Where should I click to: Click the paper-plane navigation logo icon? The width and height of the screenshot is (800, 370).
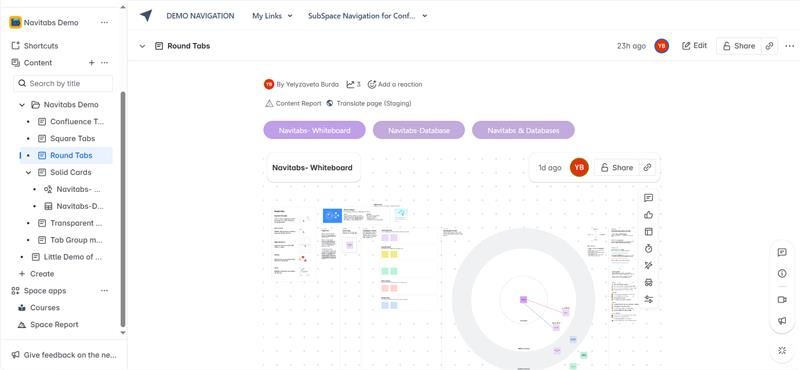(146, 16)
